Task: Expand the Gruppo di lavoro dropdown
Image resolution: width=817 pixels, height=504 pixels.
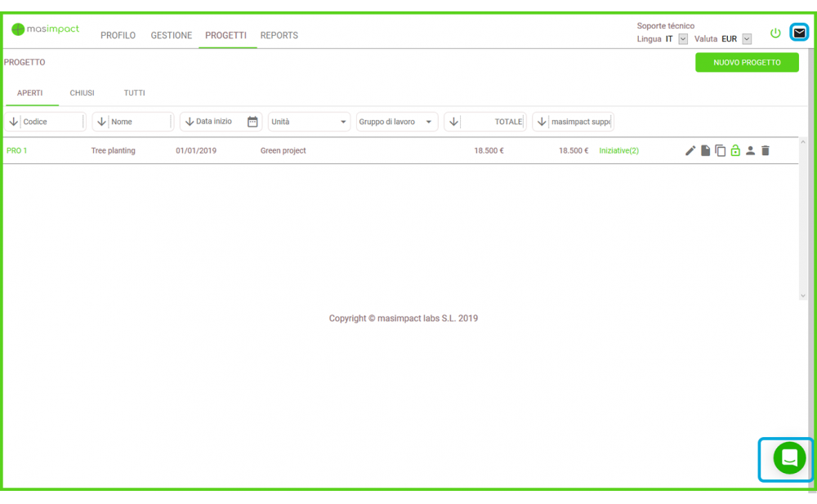Action: click(429, 122)
